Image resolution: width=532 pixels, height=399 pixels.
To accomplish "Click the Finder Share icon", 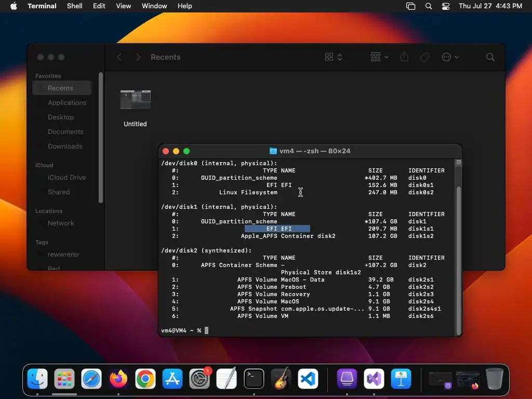I will [x=404, y=57].
